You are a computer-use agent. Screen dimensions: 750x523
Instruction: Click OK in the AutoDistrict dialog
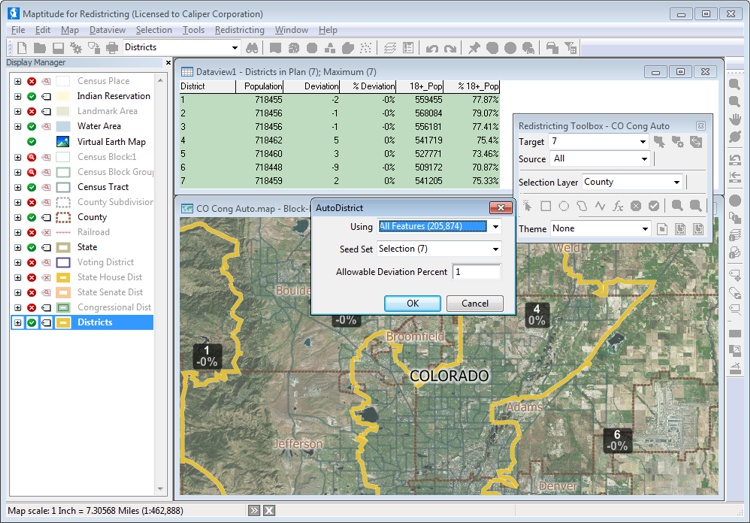click(412, 303)
